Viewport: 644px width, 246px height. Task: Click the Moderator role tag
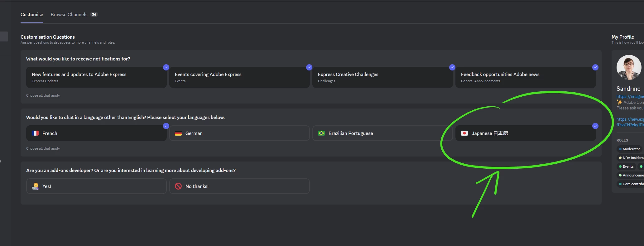pyautogui.click(x=629, y=149)
